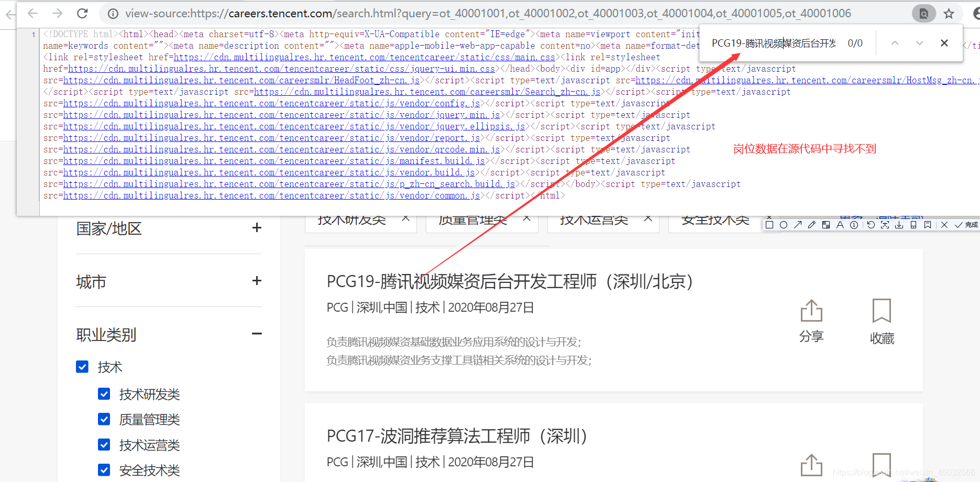Screen dimensions: 980x482
Task: Select the ellipse annotation tool
Action: click(x=784, y=225)
